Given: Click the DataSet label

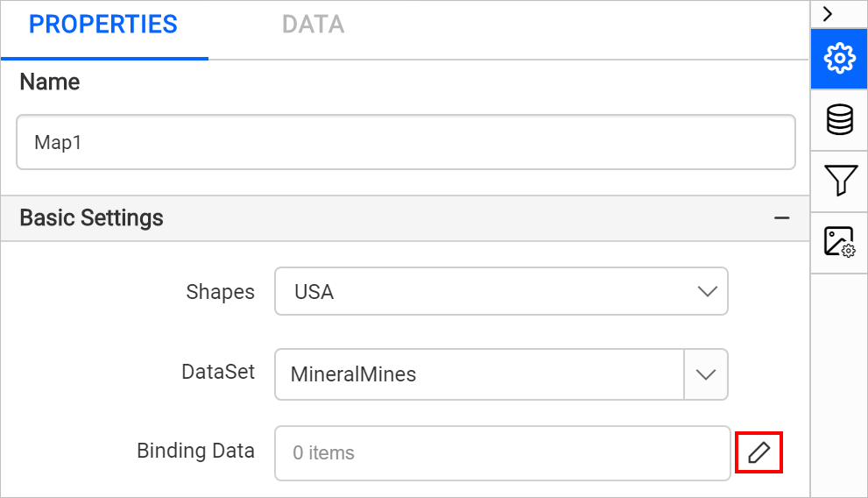Looking at the screenshot, I should [218, 372].
